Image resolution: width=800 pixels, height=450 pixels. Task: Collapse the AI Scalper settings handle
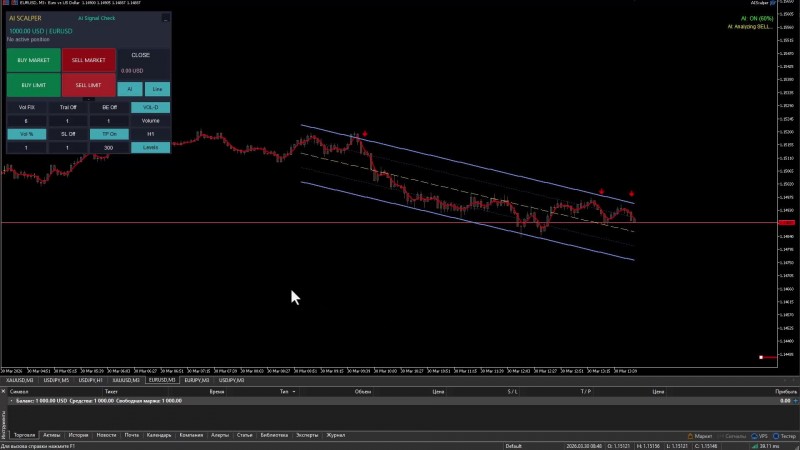88,99
